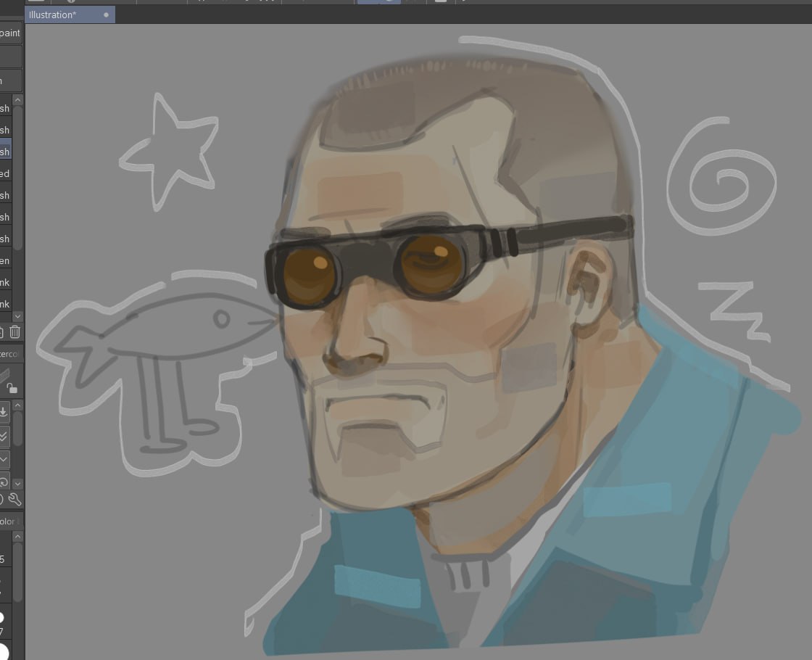Click the circular reset arrow icon
This screenshot has width=812, height=660.
pyautogui.click(x=3, y=482)
